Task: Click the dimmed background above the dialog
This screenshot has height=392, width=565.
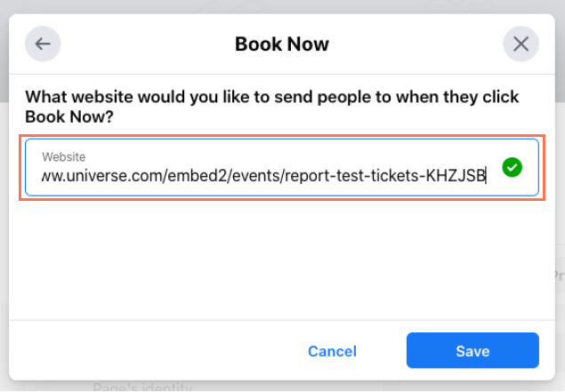Action: pos(282,6)
